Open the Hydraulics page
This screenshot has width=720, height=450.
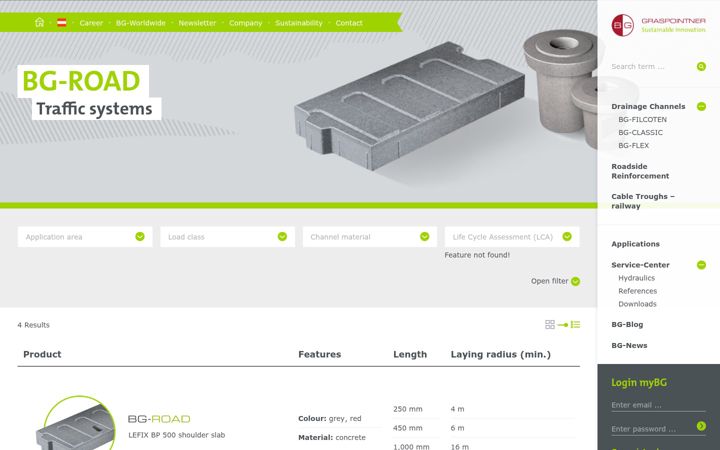pyautogui.click(x=636, y=278)
